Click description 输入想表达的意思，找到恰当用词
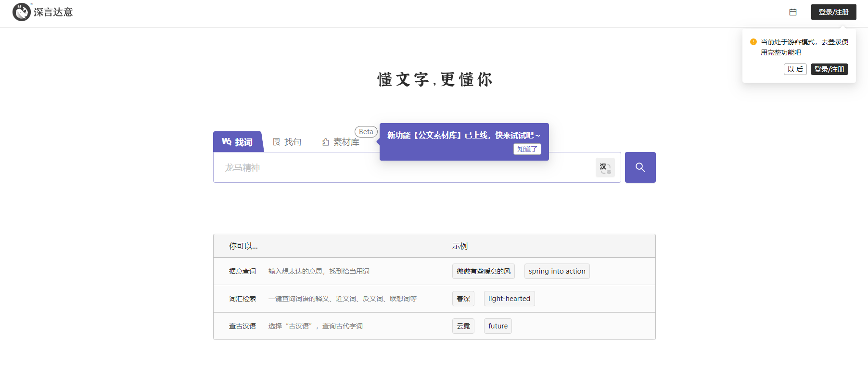 (x=319, y=271)
